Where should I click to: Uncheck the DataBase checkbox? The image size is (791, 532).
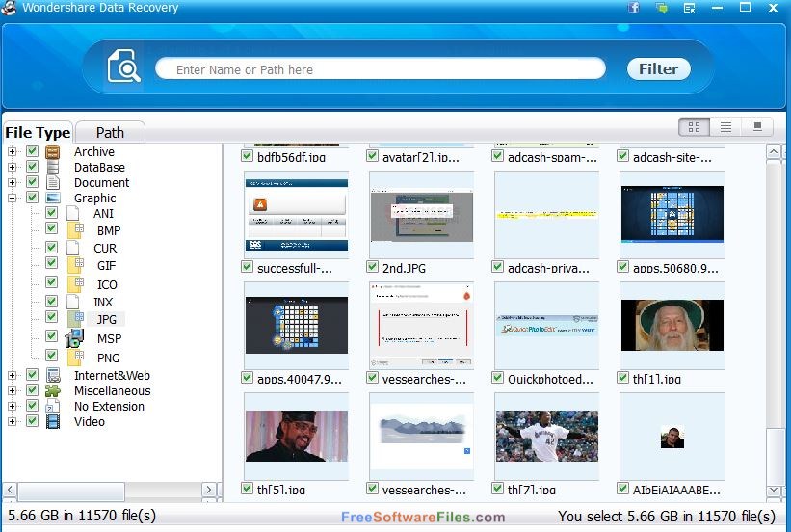33,166
